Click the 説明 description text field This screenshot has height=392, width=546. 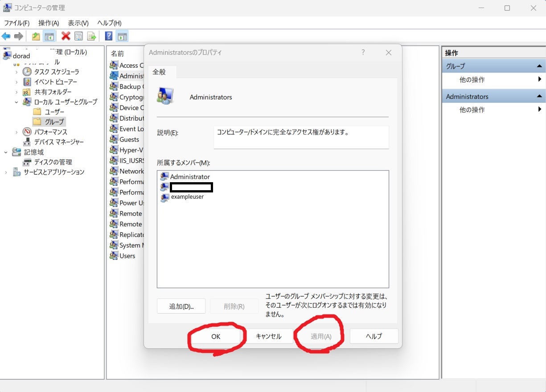click(x=301, y=137)
